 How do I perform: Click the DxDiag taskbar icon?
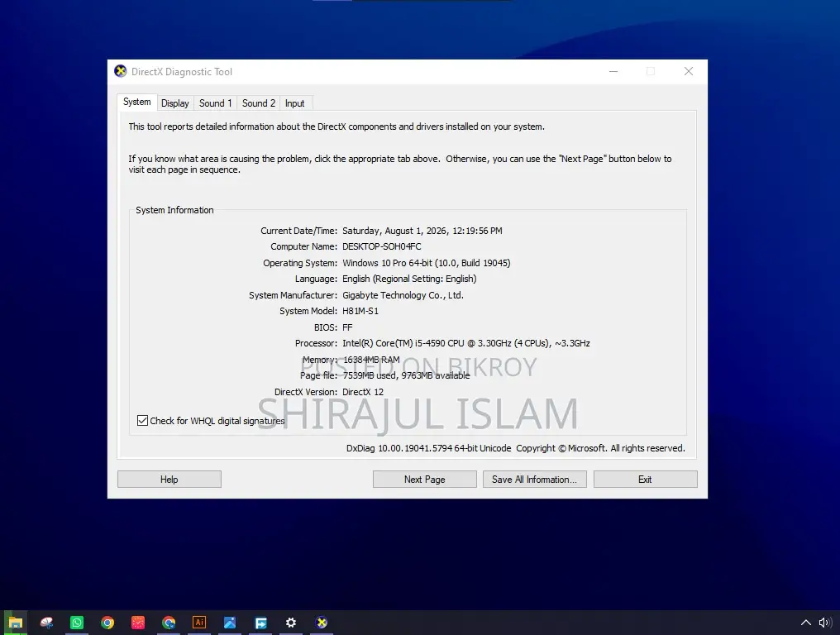[322, 623]
